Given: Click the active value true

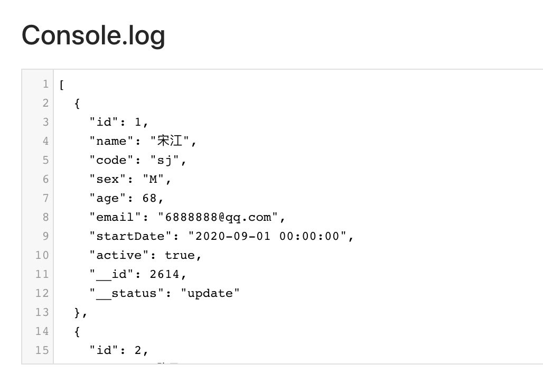Looking at the screenshot, I should tap(180, 255).
